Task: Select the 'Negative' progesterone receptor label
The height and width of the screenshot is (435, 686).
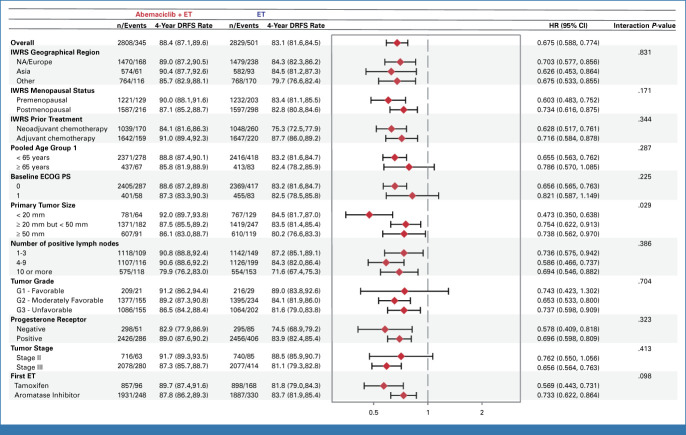Action: [31, 329]
